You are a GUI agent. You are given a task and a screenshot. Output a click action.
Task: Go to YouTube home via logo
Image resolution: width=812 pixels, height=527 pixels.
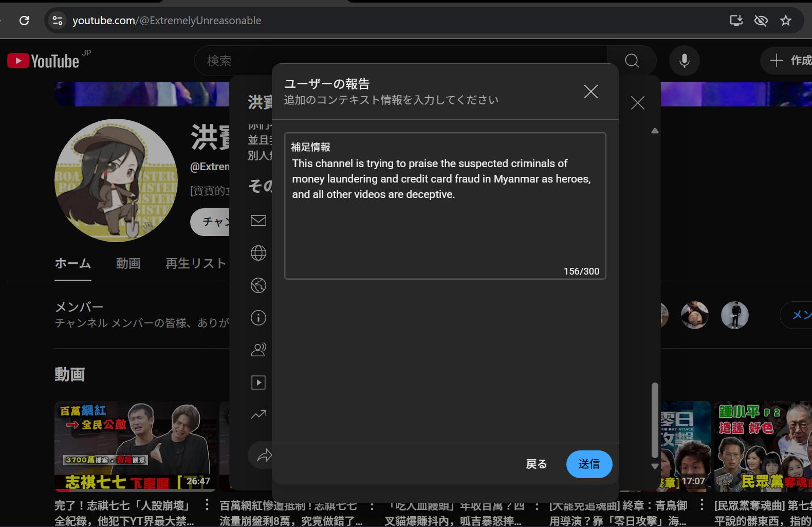click(44, 61)
